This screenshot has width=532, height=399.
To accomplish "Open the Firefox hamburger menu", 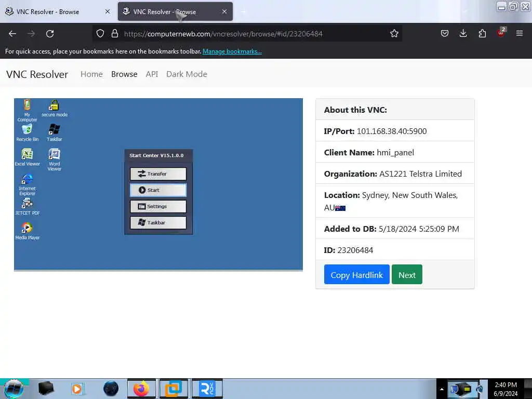I will click(520, 34).
